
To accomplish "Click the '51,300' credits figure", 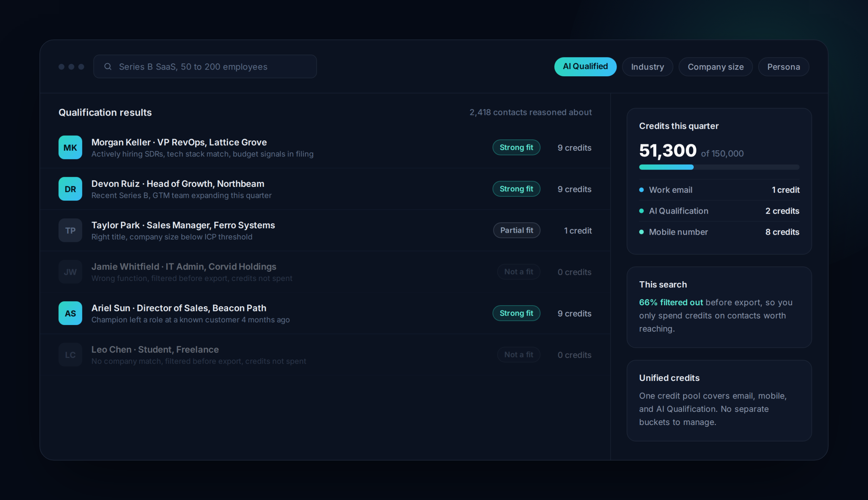I will pyautogui.click(x=668, y=150).
